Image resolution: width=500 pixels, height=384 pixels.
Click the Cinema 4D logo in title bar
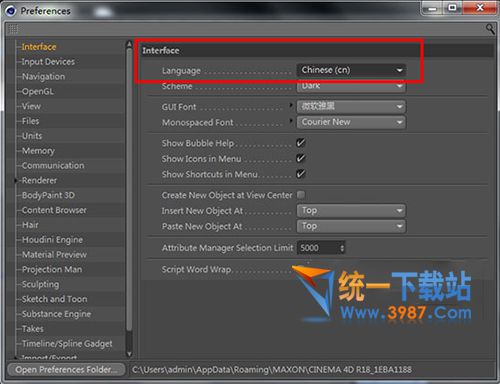click(11, 11)
